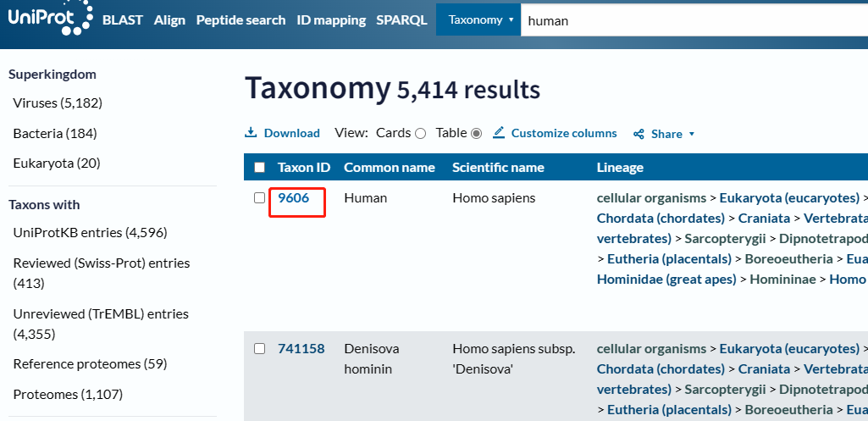Click the Share network icon
The height and width of the screenshot is (421, 868).
click(x=639, y=134)
